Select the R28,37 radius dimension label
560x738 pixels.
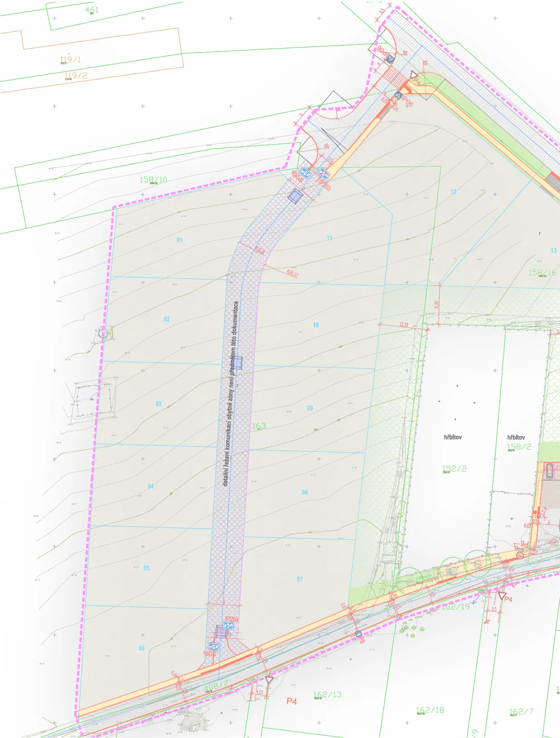[292, 273]
